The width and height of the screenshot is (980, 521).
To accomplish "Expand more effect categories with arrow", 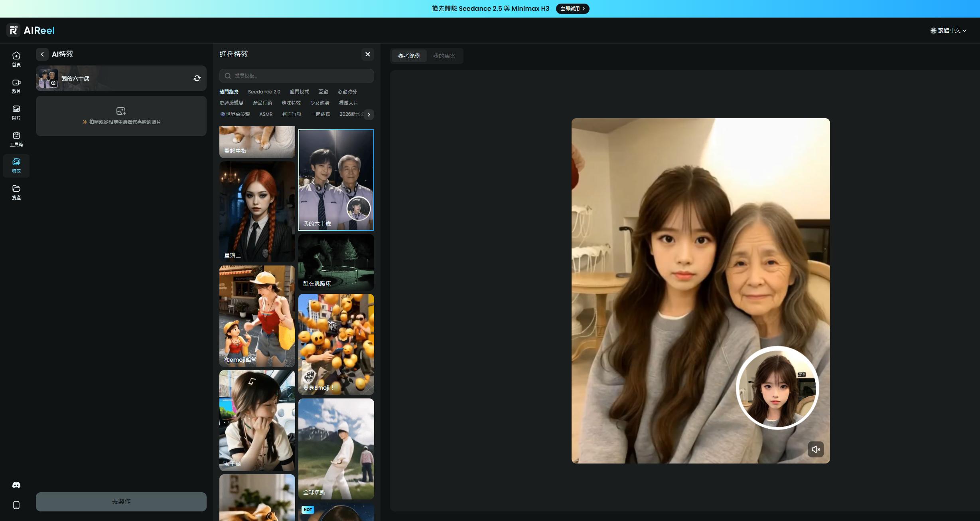I will click(x=369, y=115).
